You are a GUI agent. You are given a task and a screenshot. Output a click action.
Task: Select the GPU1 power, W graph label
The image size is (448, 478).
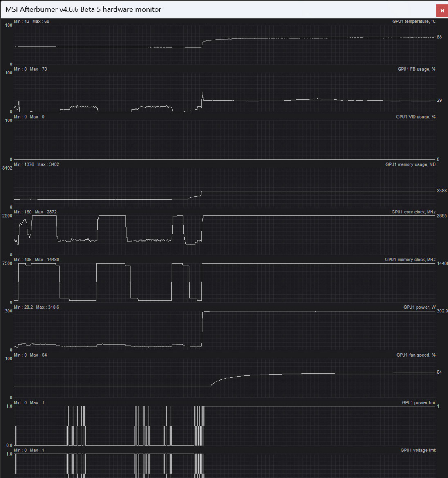[420, 307]
